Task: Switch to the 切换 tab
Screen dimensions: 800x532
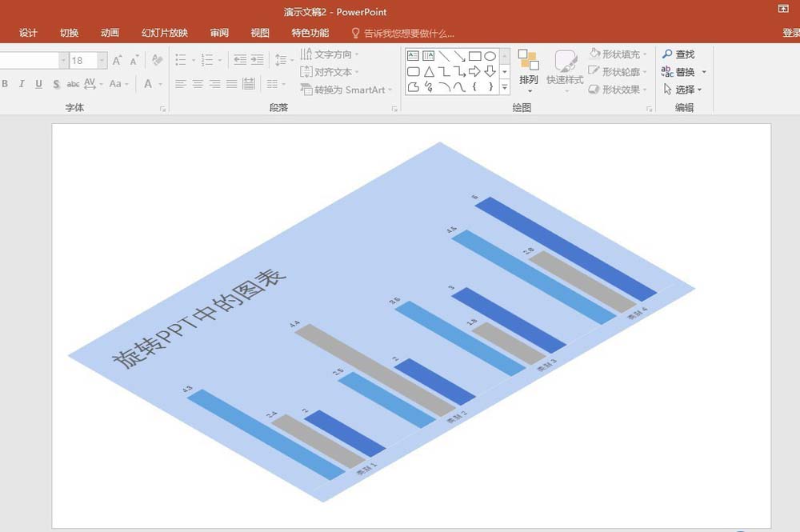Action: [70, 33]
